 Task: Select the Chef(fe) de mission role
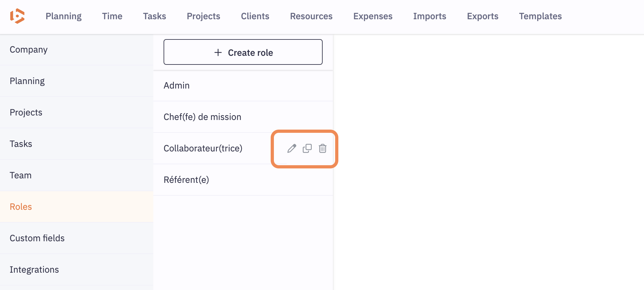(x=202, y=117)
